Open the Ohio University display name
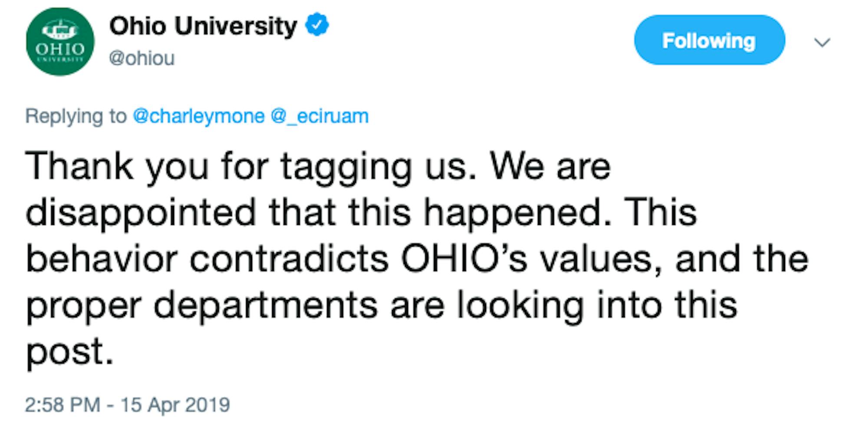 [203, 26]
